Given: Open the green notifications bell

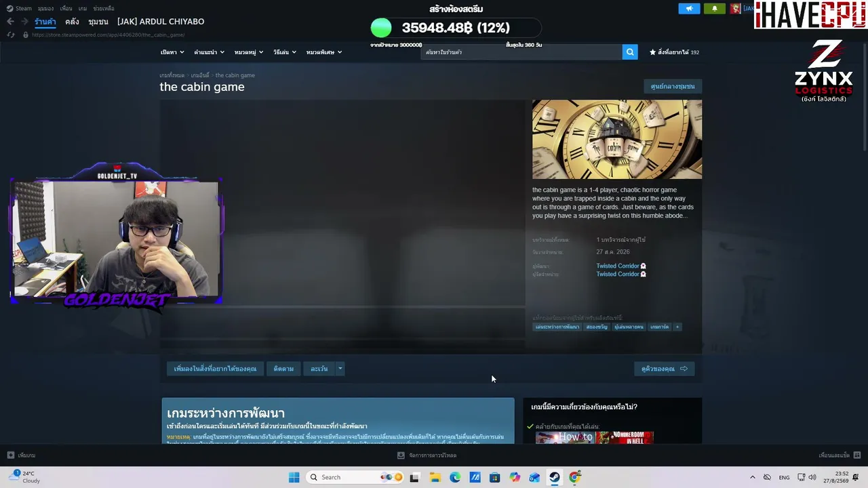Looking at the screenshot, I should point(715,9).
